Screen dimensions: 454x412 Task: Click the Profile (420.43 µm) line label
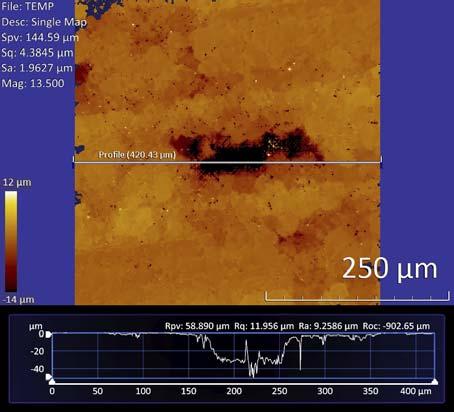pyautogui.click(x=137, y=155)
